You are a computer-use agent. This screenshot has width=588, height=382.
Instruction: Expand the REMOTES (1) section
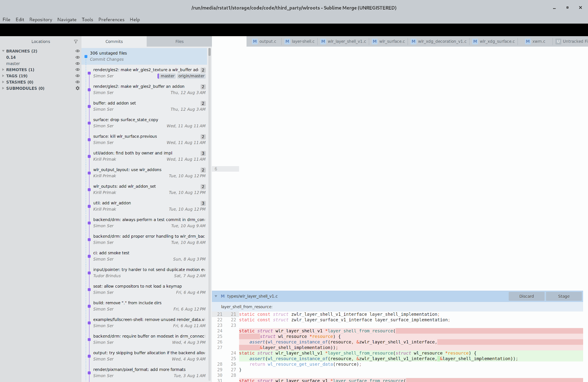(x=3, y=70)
